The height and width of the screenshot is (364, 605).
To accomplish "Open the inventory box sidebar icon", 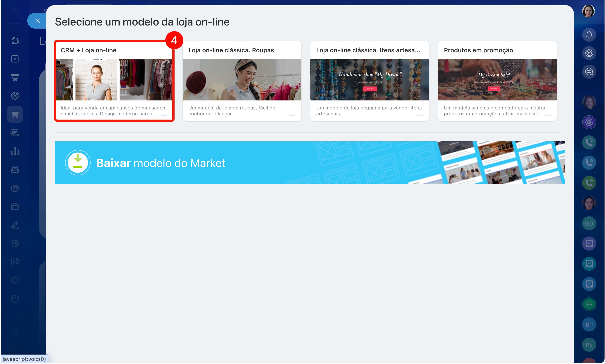I will click(15, 188).
